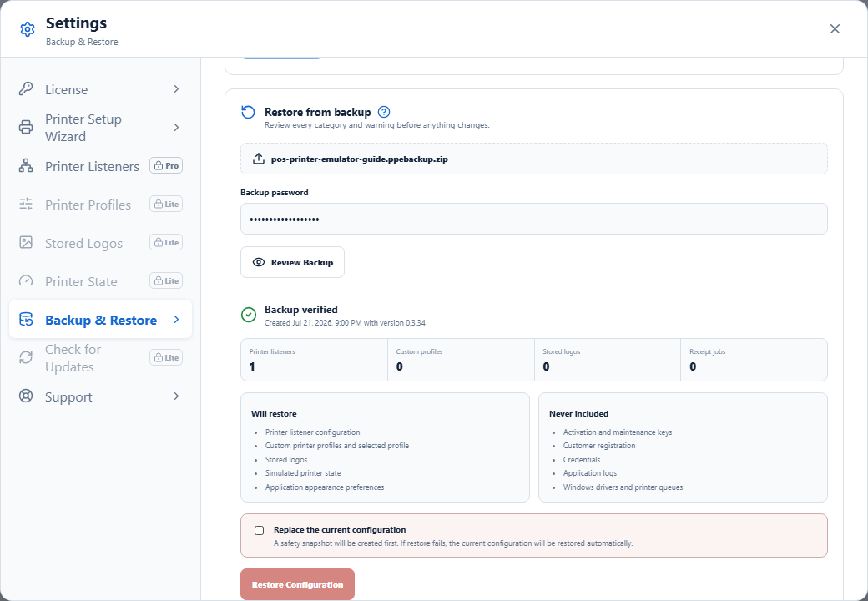Click the License key icon

(x=26, y=89)
